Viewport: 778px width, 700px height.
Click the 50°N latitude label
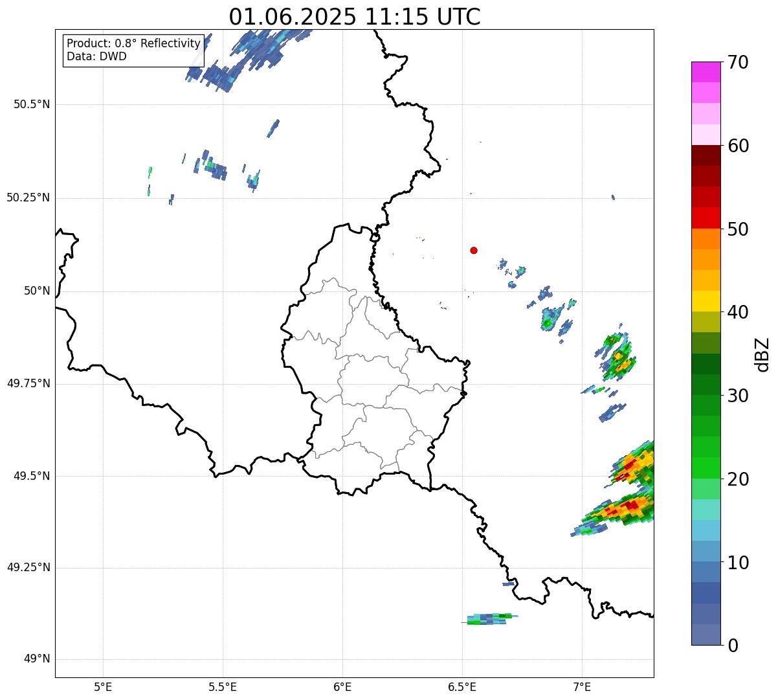pos(37,291)
